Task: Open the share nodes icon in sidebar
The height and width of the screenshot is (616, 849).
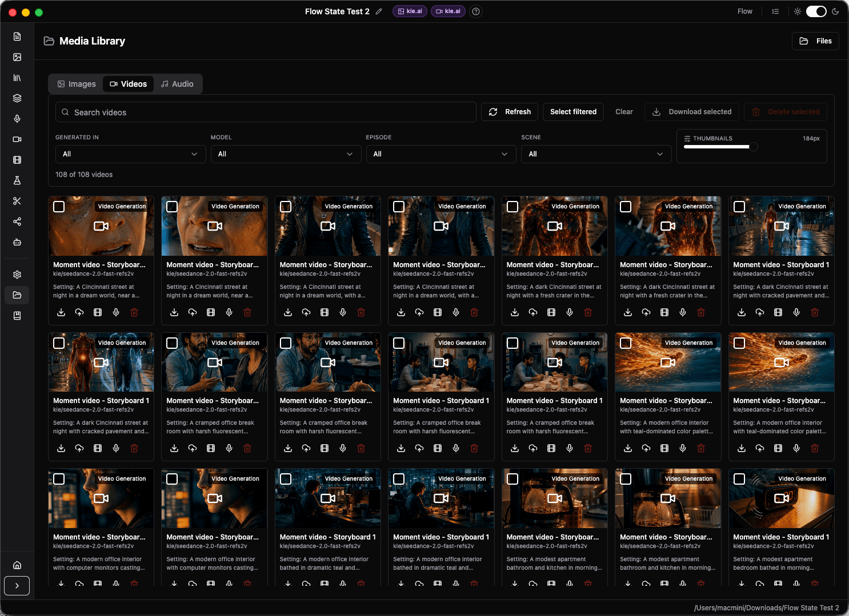Action: pos(17,222)
